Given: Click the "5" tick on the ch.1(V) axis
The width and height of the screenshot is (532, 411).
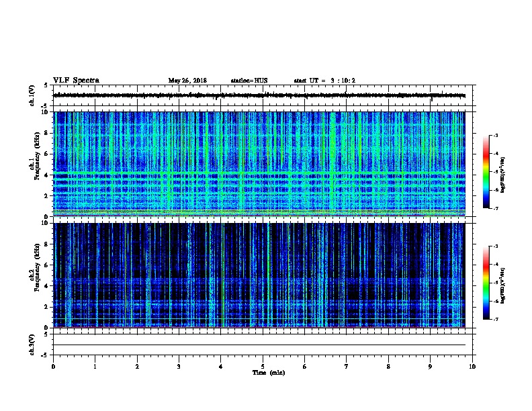Looking at the screenshot, I should [x=46, y=85].
